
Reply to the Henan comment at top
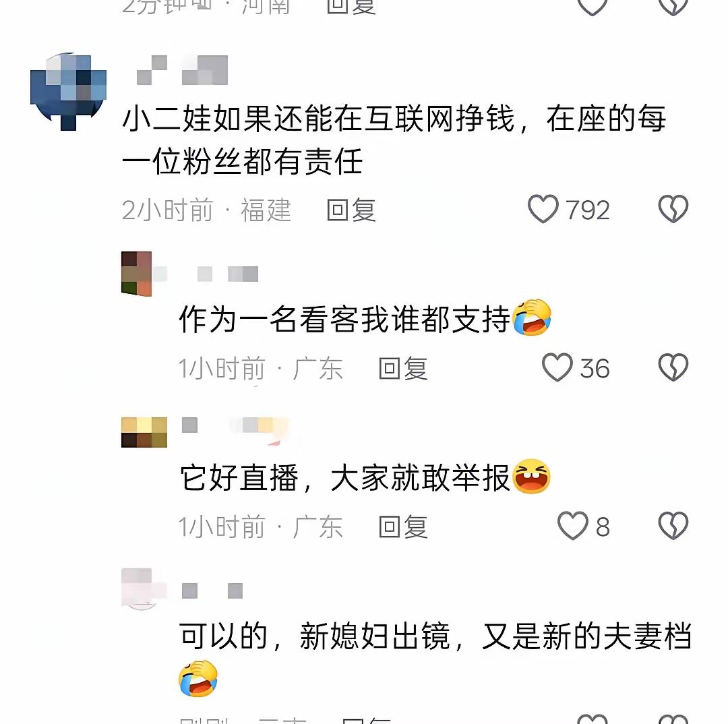click(x=351, y=7)
